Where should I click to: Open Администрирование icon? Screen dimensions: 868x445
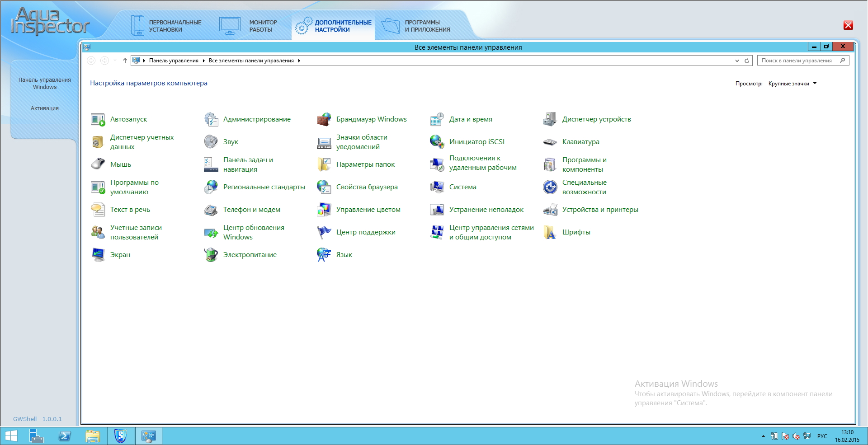(211, 119)
